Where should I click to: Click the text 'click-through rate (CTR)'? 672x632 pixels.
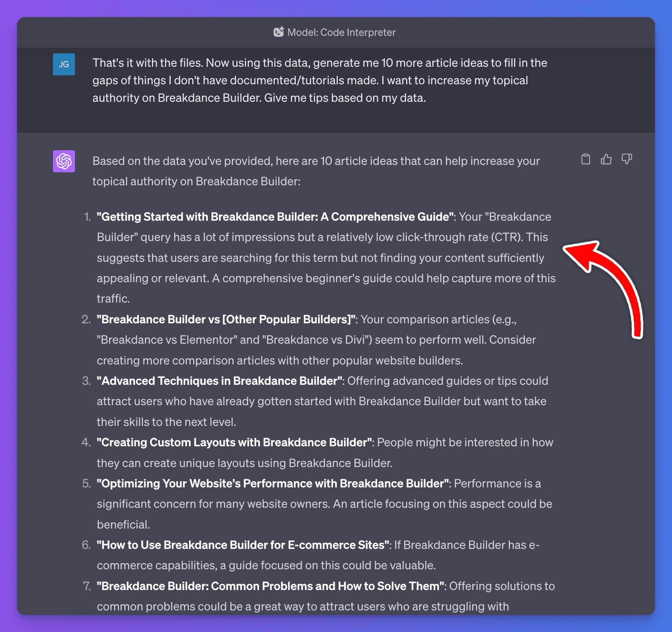click(x=459, y=237)
